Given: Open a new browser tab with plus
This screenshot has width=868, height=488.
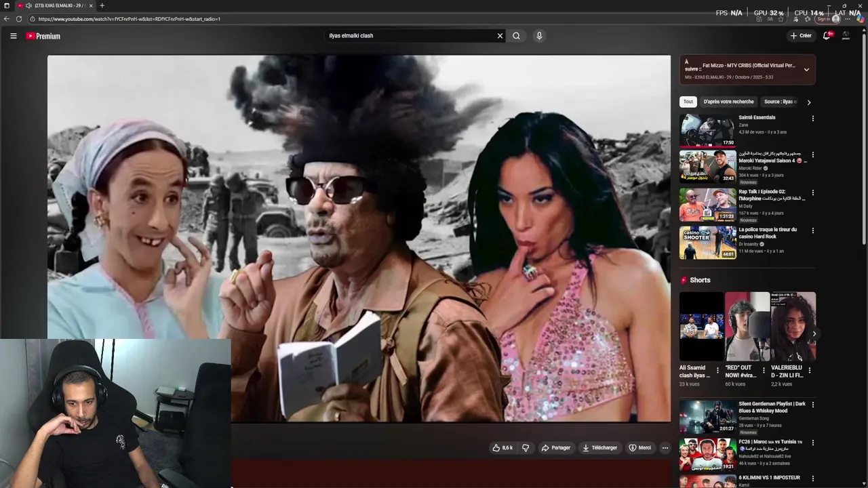Looking at the screenshot, I should coord(102,5).
